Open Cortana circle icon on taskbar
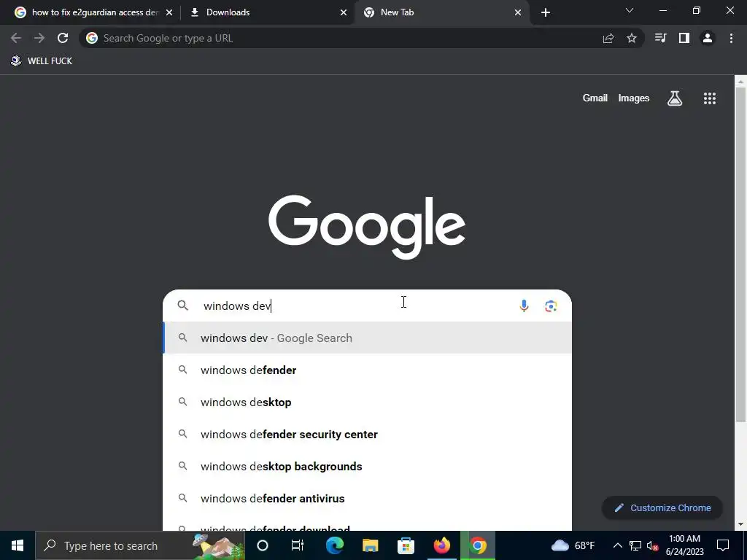The image size is (747, 560). point(263,545)
